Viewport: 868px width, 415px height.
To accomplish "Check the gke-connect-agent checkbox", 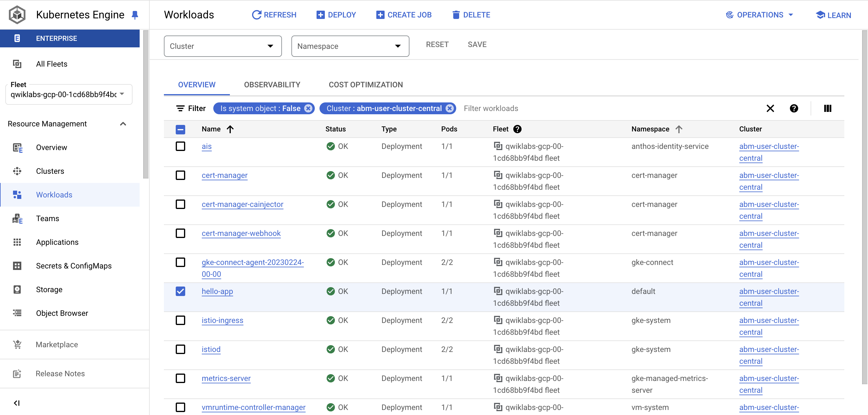I will point(180,262).
